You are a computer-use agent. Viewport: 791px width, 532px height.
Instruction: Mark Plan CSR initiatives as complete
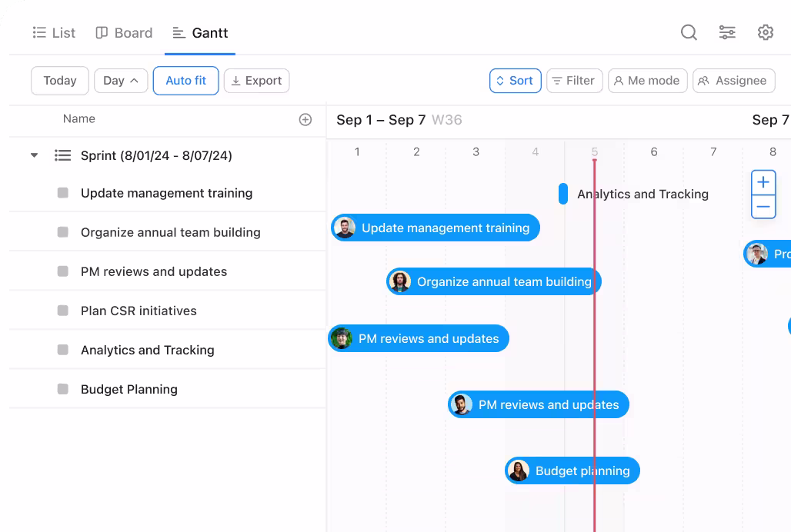coord(62,311)
